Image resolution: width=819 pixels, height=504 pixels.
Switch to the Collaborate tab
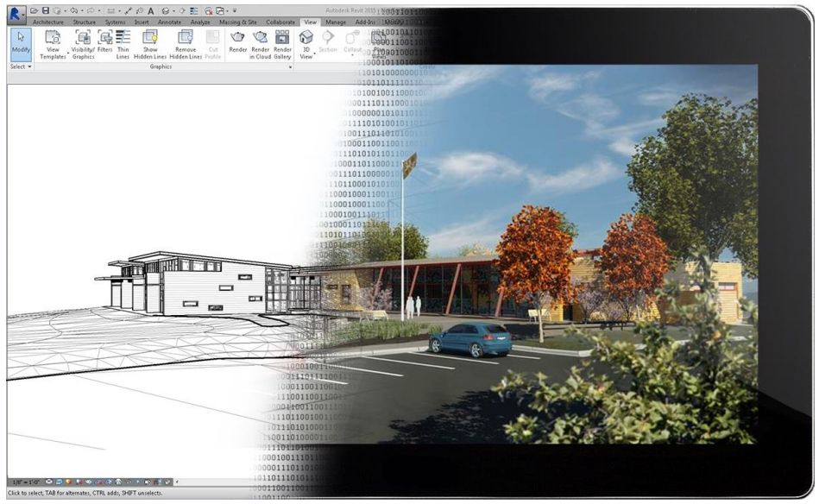click(280, 22)
